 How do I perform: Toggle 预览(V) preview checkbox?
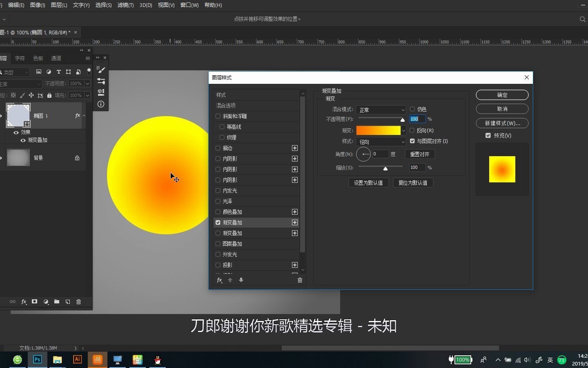click(488, 135)
